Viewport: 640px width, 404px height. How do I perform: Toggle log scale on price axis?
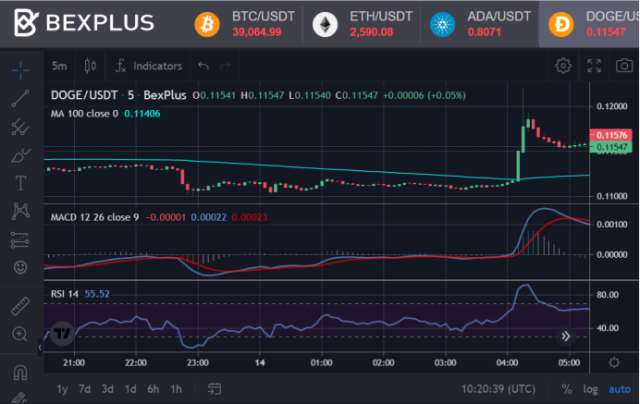click(590, 389)
